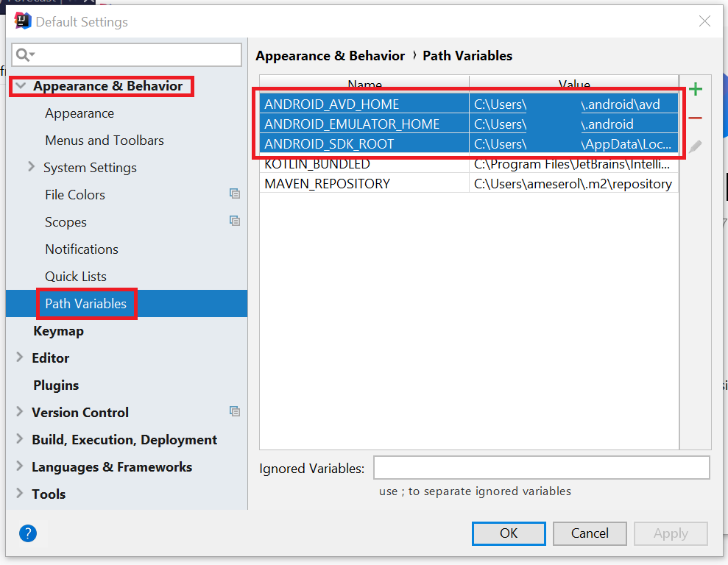
Task: Select File Colors in the settings tree
Action: click(75, 195)
